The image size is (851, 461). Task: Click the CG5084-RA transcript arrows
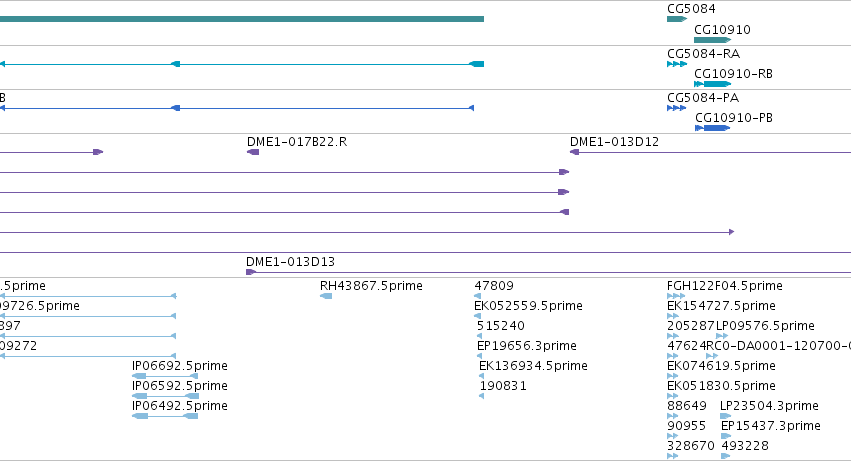[677, 64]
